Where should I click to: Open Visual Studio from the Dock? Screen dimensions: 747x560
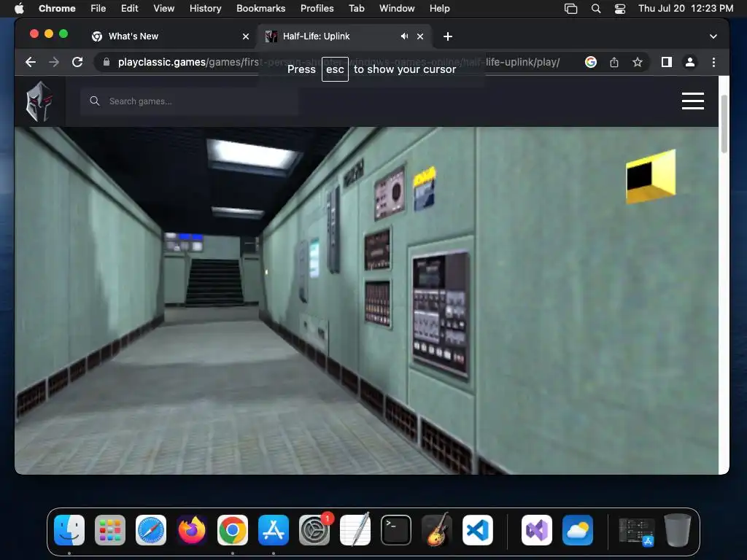[536, 530]
